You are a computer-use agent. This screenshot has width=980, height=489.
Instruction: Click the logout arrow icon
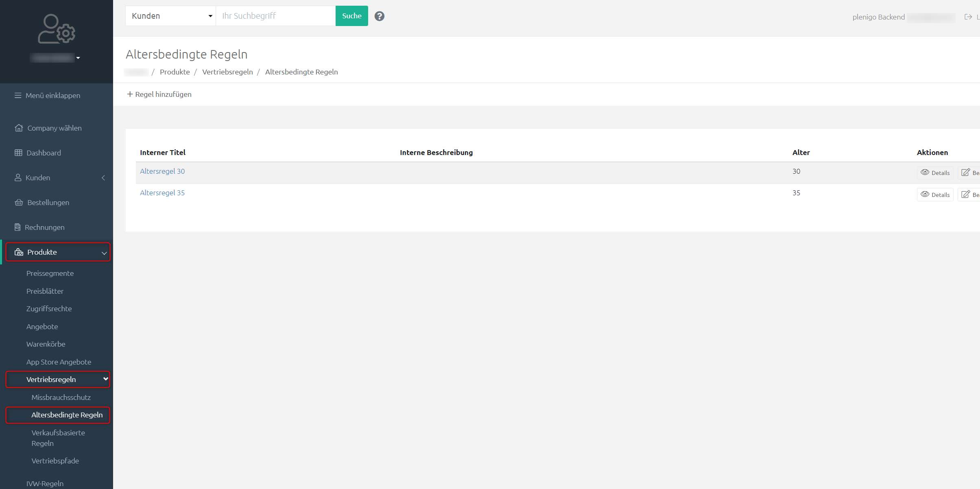tap(968, 17)
